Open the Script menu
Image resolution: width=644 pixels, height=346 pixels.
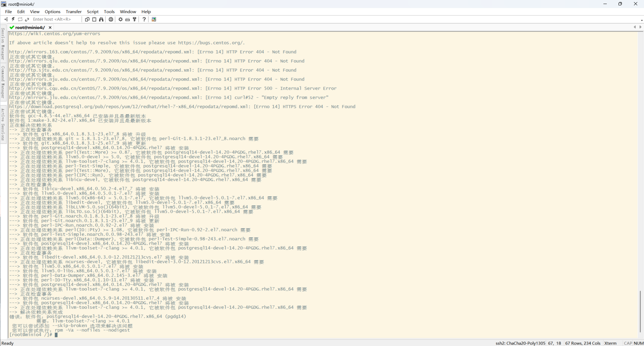pyautogui.click(x=93, y=12)
